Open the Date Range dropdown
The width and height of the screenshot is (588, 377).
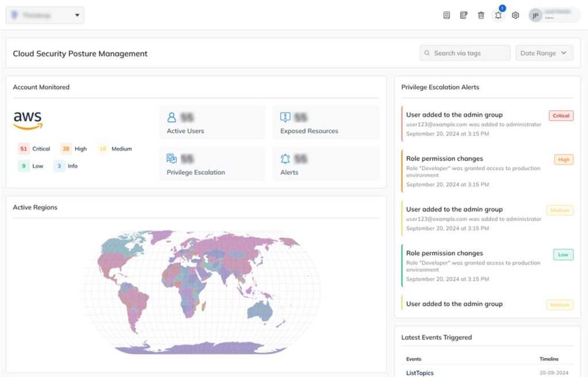(x=544, y=52)
